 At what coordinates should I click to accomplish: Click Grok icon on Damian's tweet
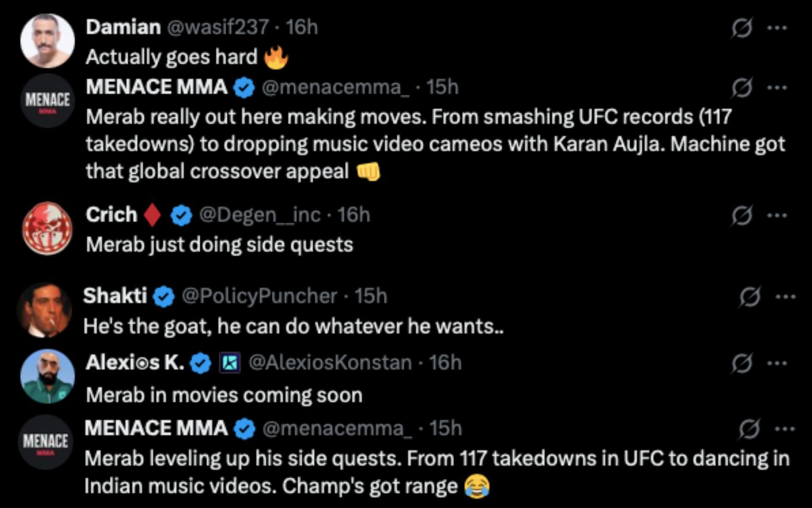tap(742, 28)
